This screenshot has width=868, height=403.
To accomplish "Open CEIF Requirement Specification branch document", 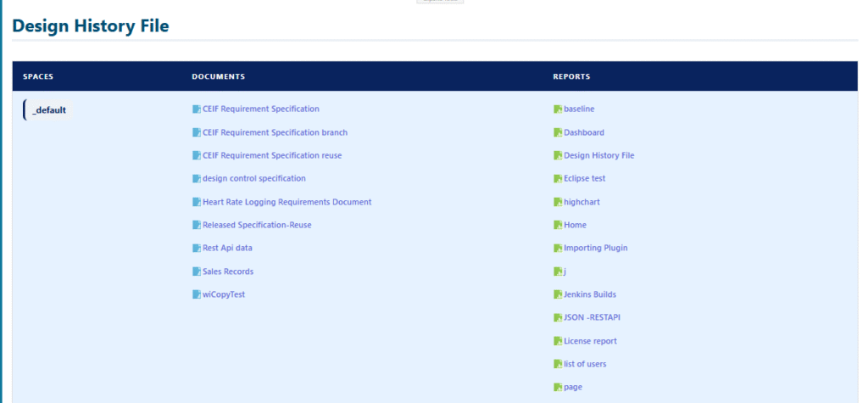I will pos(275,132).
